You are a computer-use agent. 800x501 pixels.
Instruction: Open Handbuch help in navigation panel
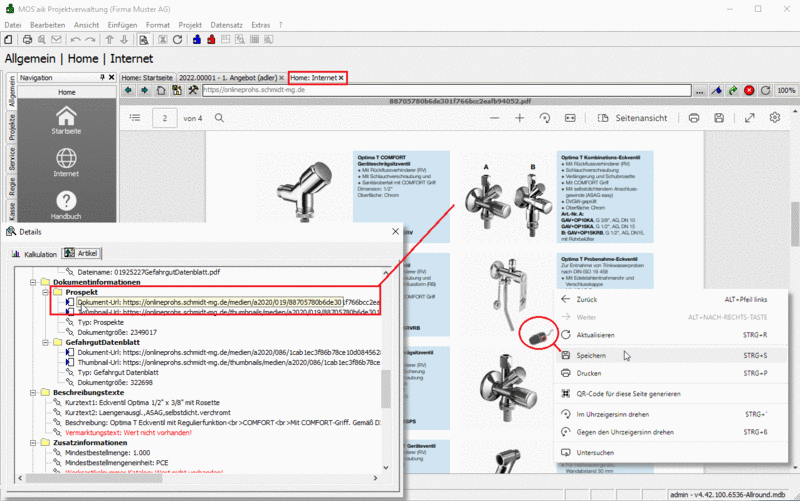[66, 205]
